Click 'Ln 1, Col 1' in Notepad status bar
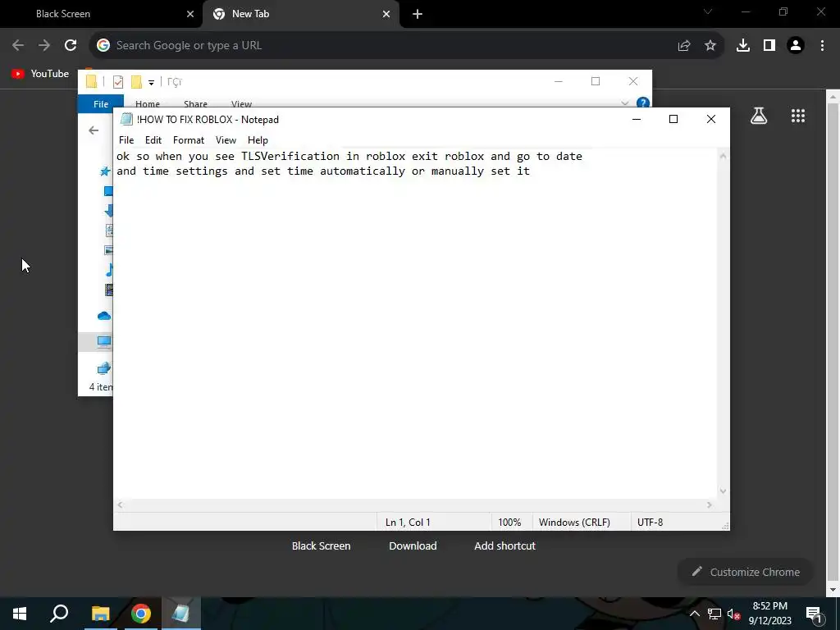Screen dimensions: 840x630 click(x=408, y=523)
